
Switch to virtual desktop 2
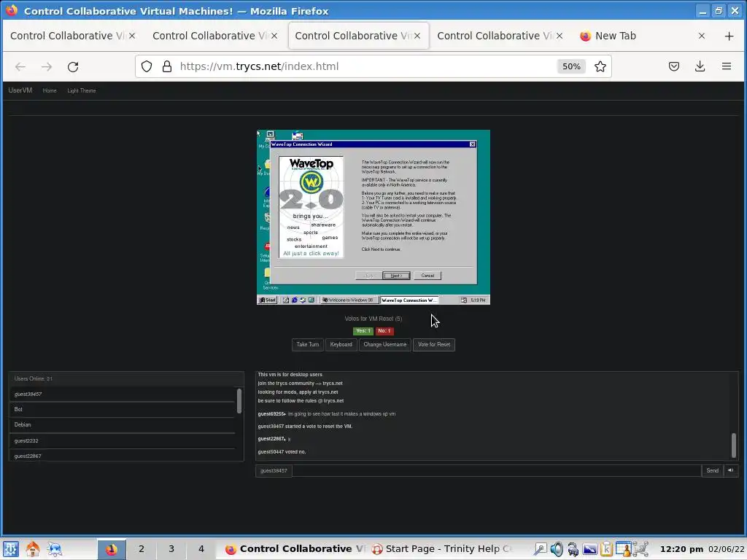(141, 549)
